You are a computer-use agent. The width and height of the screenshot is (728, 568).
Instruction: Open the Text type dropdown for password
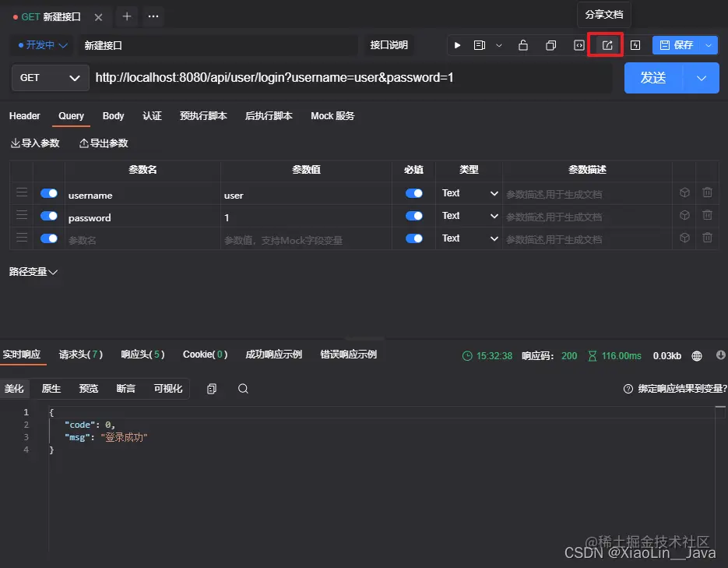click(469, 216)
